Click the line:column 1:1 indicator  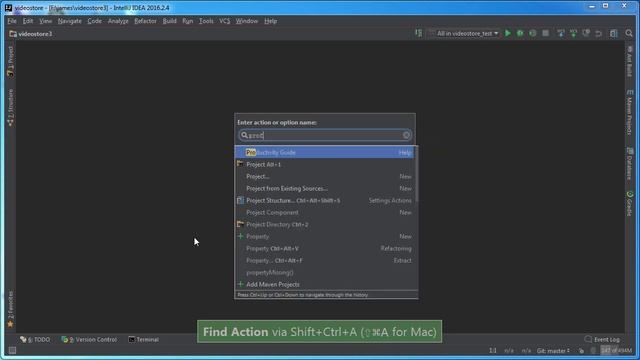coord(493,351)
